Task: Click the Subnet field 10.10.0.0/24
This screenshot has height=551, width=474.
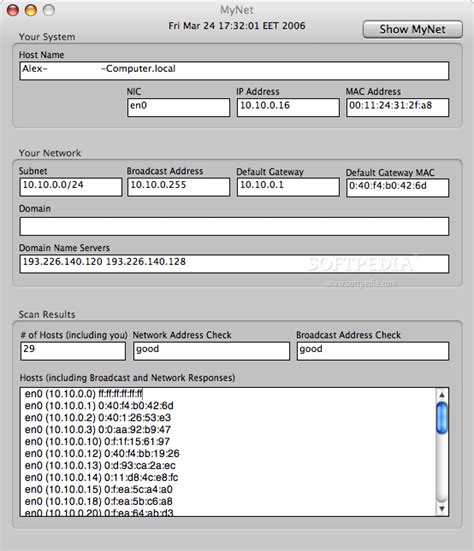Action: (71, 187)
